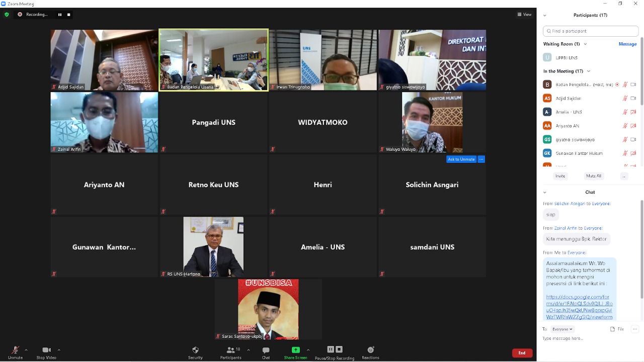Click the giyatno siswowijoyo avatar in list

[547, 139]
